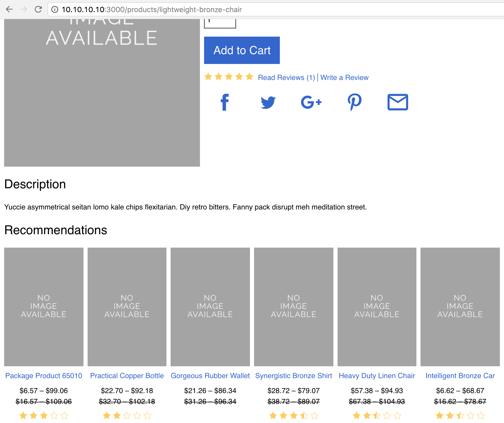The width and height of the screenshot is (504, 423).
Task: Click the Add to Cart button
Action: point(242,50)
